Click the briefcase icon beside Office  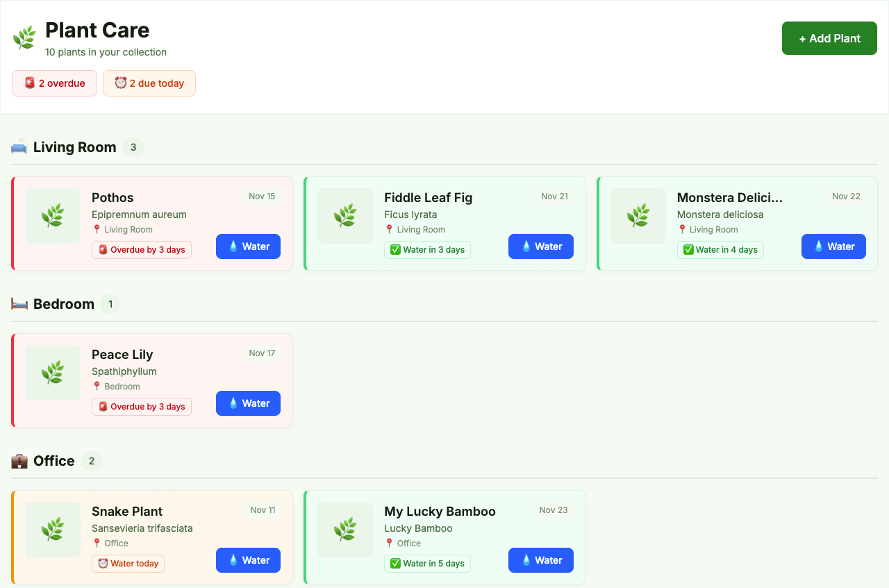(x=19, y=460)
